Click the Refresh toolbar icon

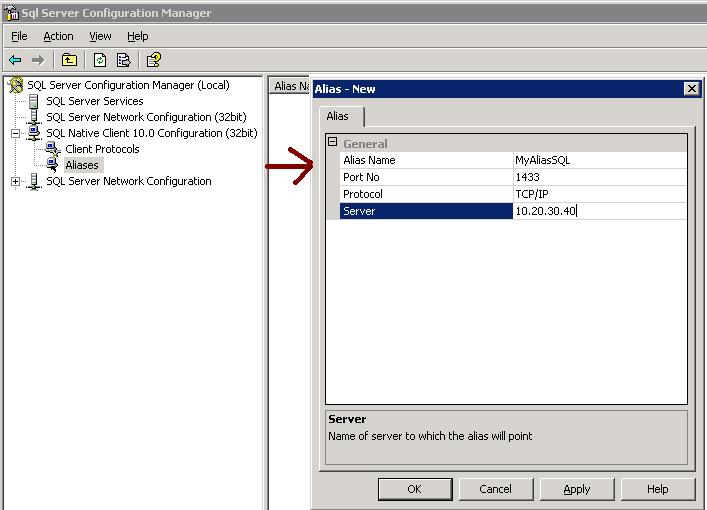pyautogui.click(x=100, y=60)
